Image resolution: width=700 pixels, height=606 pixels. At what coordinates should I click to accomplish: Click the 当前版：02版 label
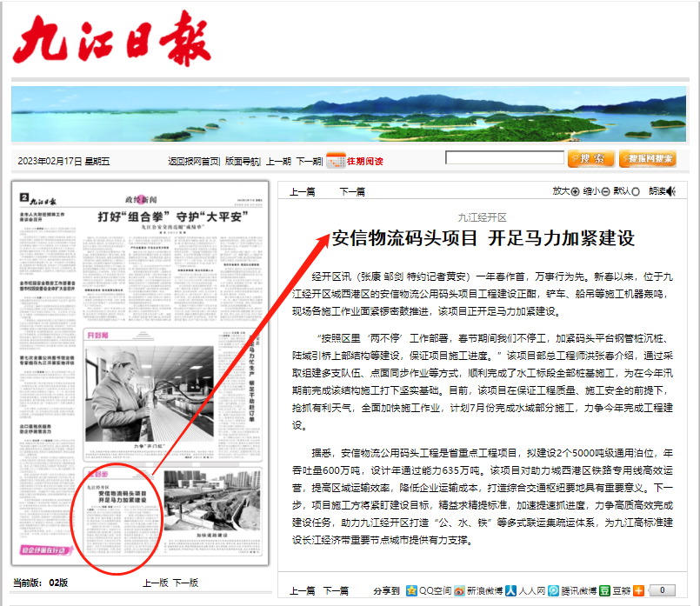coord(41,583)
